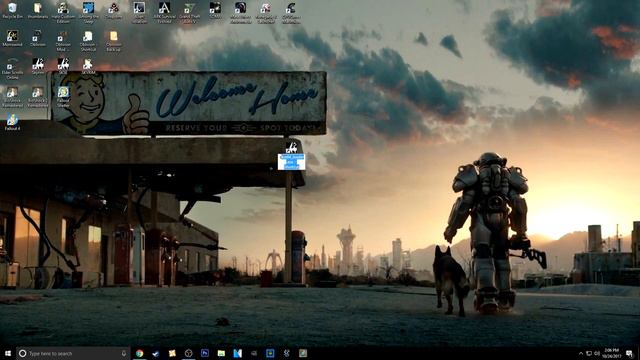
Task: Select the Fallout 4 desktop shortcut
Action: 12,122
